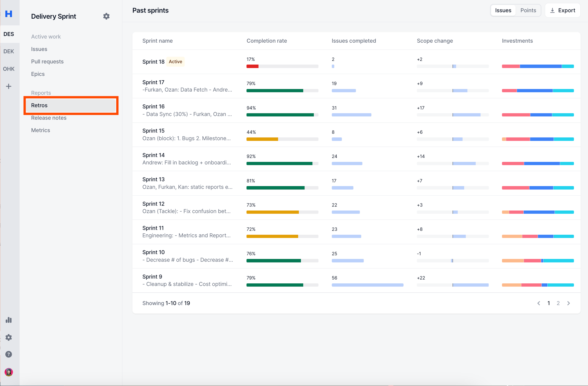Click the blue H logo icon
Image resolution: width=588 pixels, height=386 pixels.
[x=9, y=14]
